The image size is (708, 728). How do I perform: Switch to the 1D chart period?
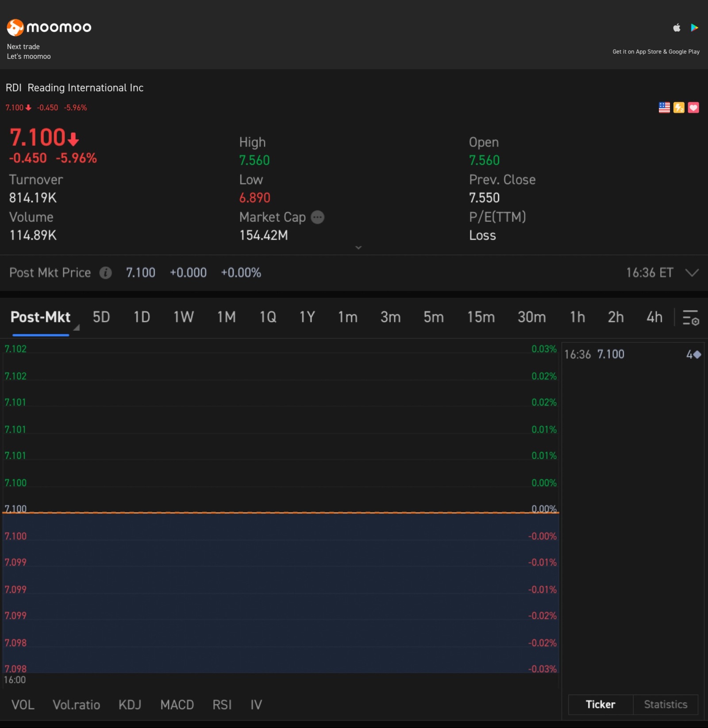(142, 317)
